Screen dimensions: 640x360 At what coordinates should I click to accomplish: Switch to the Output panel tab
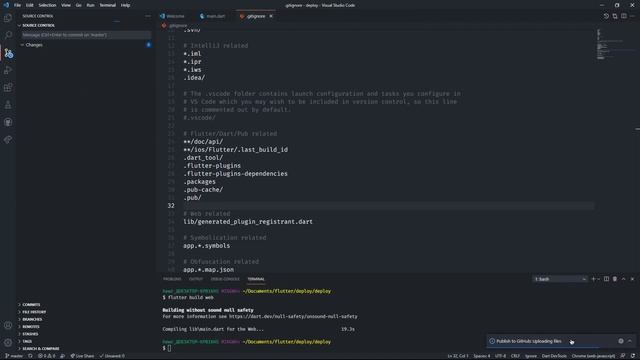[x=196, y=279]
